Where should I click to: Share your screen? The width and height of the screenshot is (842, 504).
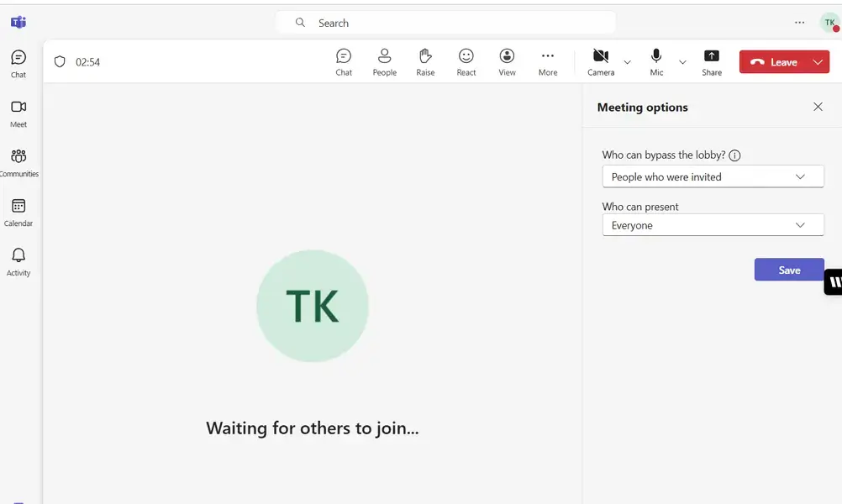pos(711,60)
